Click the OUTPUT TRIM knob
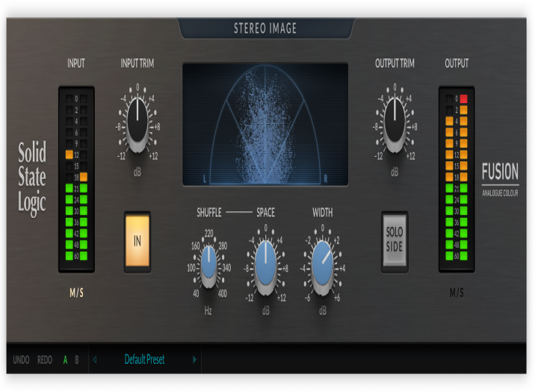This screenshot has width=538, height=392. pos(395,124)
